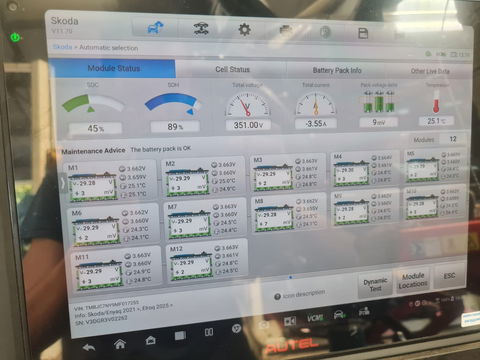480x360 pixels.
Task: Open the camera icon in bottom bar
Action: click(x=264, y=325)
